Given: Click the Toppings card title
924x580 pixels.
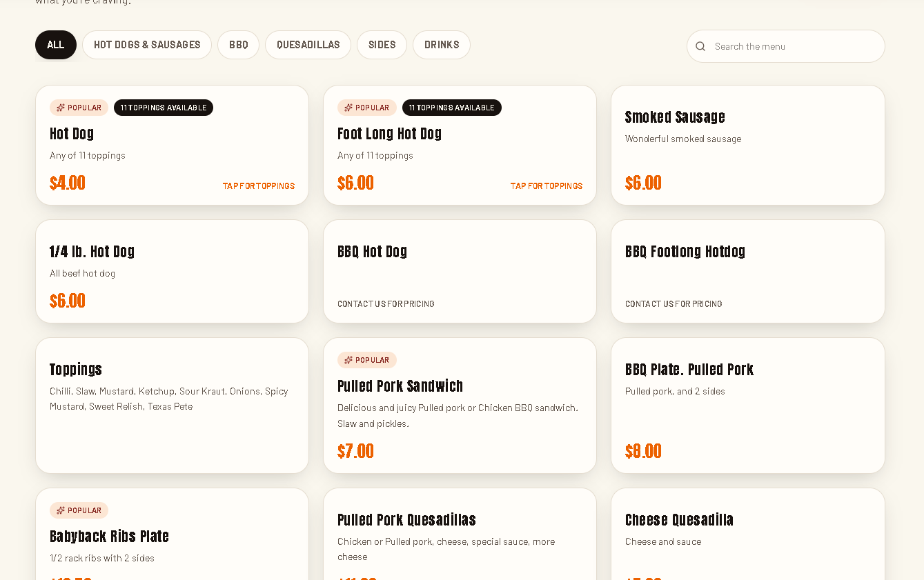Looking at the screenshot, I should click(76, 370).
